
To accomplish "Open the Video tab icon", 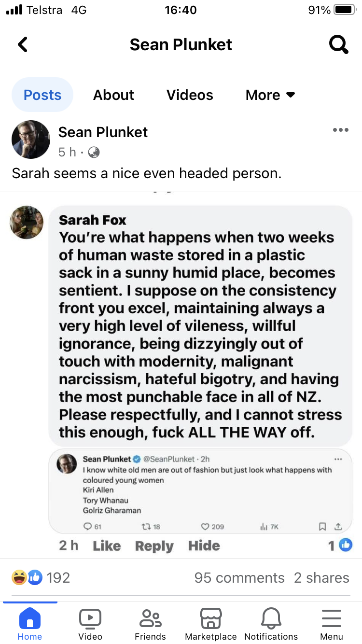I will coord(90,618).
